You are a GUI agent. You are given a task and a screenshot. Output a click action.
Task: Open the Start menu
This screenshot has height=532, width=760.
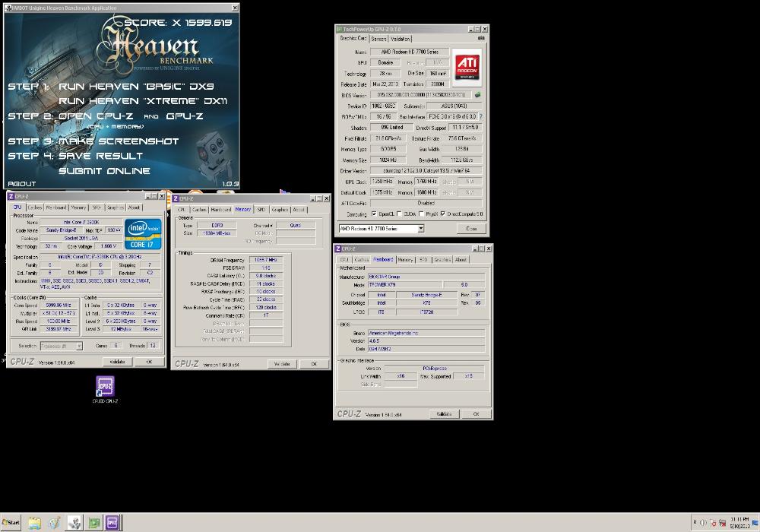pos(11,523)
